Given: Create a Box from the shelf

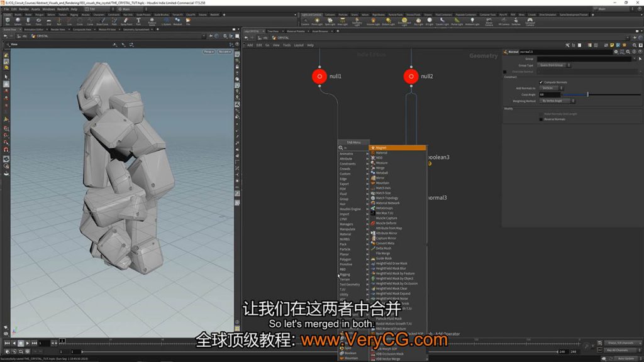Looking at the screenshot, I should coord(8,21).
